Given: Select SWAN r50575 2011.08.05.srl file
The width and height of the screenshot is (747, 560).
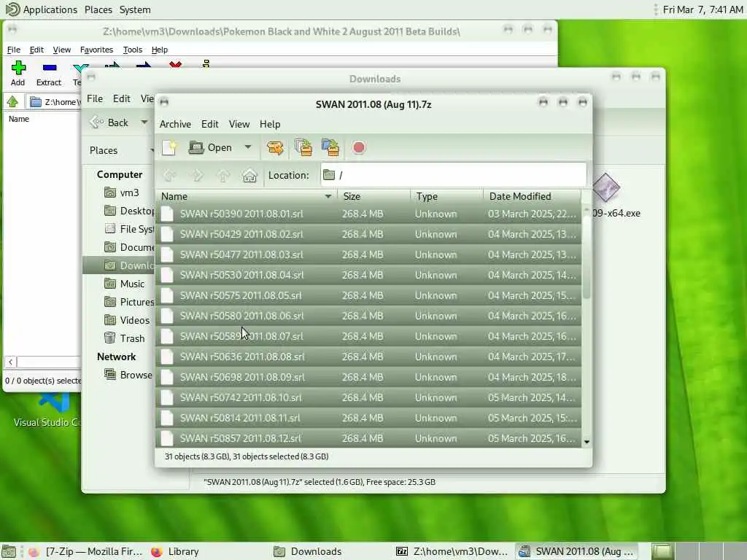Looking at the screenshot, I should pyautogui.click(x=368, y=296).
